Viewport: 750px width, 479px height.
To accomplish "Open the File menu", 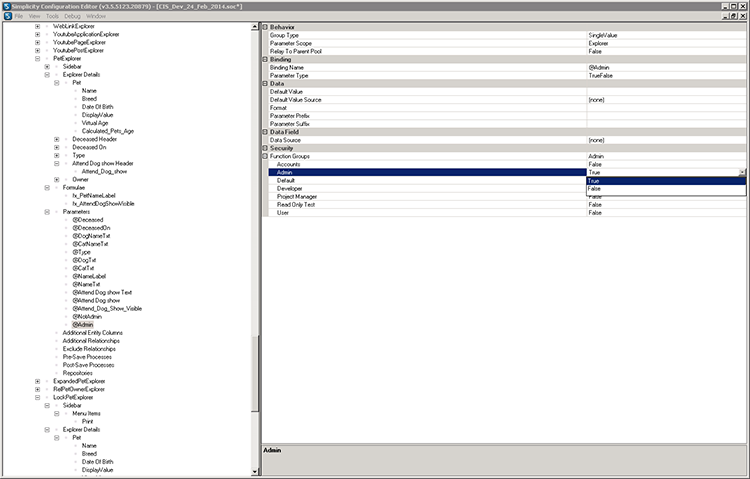I will coord(19,16).
